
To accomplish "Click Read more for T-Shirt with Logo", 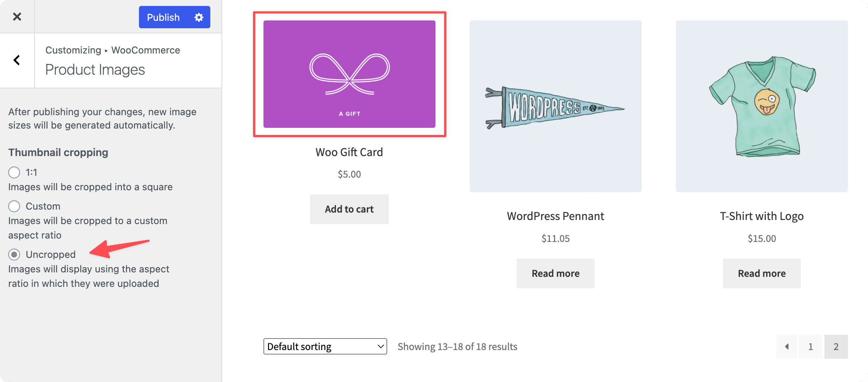I will tap(761, 273).
